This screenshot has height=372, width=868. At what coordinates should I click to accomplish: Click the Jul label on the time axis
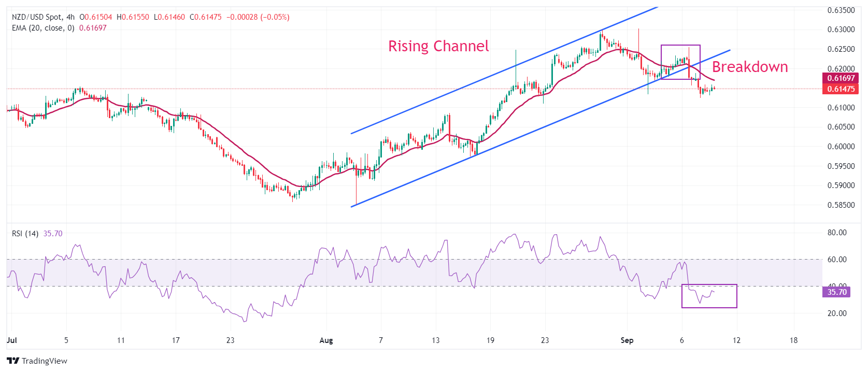[x=12, y=340]
